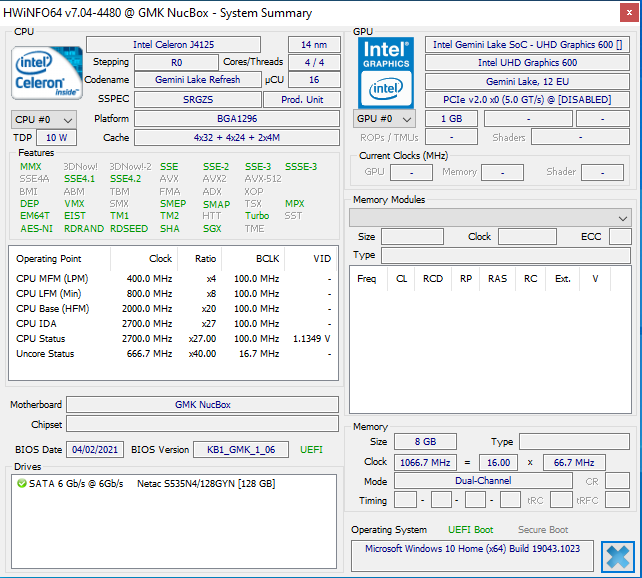Screen dimensions: 642x578
Task: Click the Motherboard GMK NucBox field
Action: 203,404
